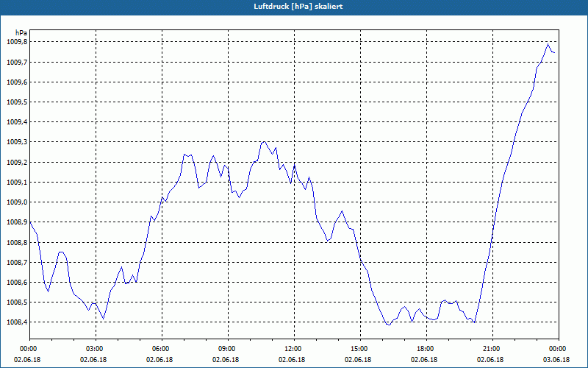Click the '18:00' time label
Image resolution: width=588 pixels, height=368 pixels.
click(x=424, y=349)
